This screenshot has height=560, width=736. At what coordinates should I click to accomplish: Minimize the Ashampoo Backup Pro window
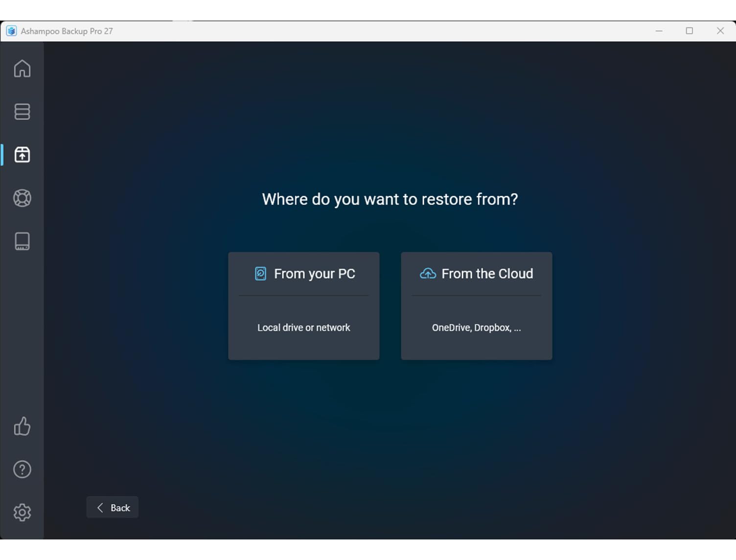click(659, 31)
